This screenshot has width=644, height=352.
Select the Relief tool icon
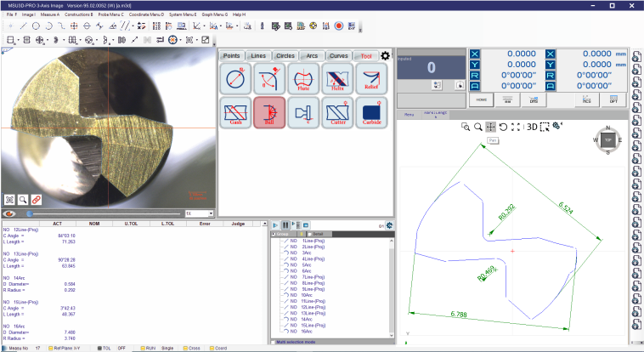point(370,80)
